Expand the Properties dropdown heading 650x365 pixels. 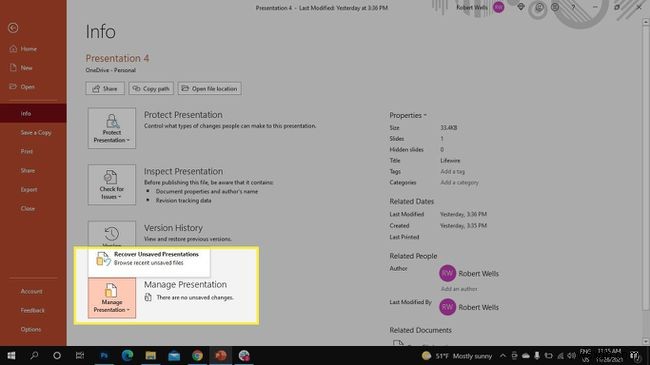pos(408,115)
